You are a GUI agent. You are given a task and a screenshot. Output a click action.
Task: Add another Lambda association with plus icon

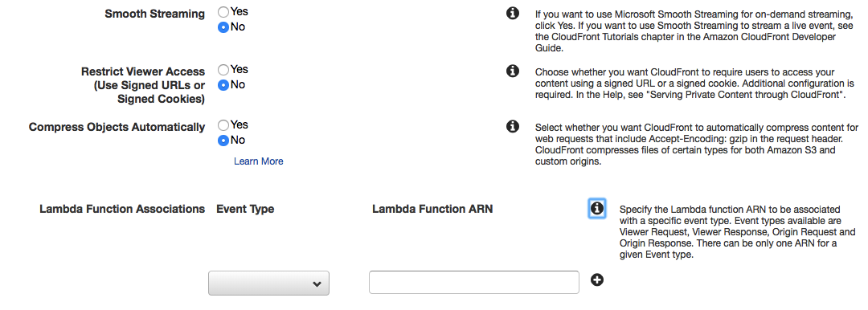coord(596,280)
